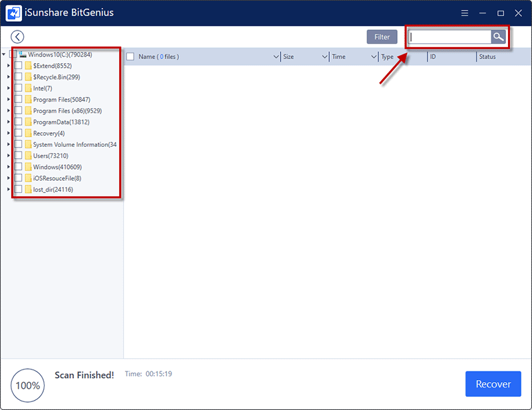
Task: Check the ProgramData(13812) checkbox
Action: click(19, 122)
